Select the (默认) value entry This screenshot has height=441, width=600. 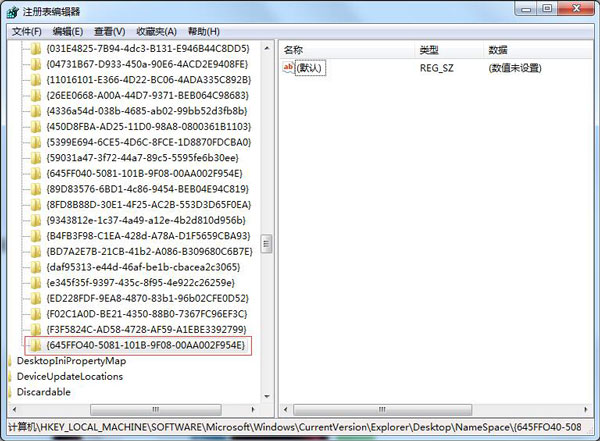(x=310, y=68)
